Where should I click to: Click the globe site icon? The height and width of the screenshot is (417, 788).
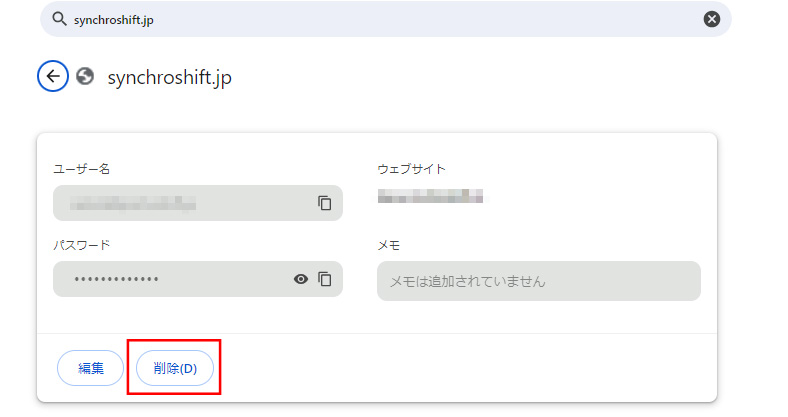click(x=85, y=76)
